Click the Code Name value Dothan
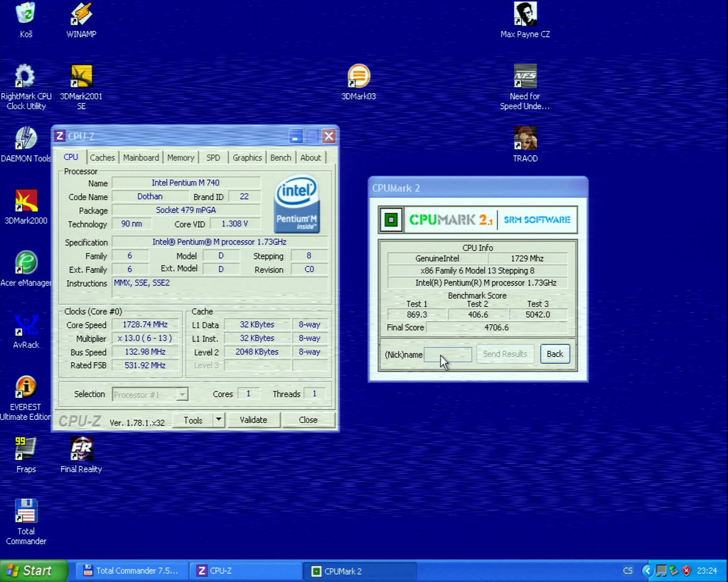 tap(150, 196)
